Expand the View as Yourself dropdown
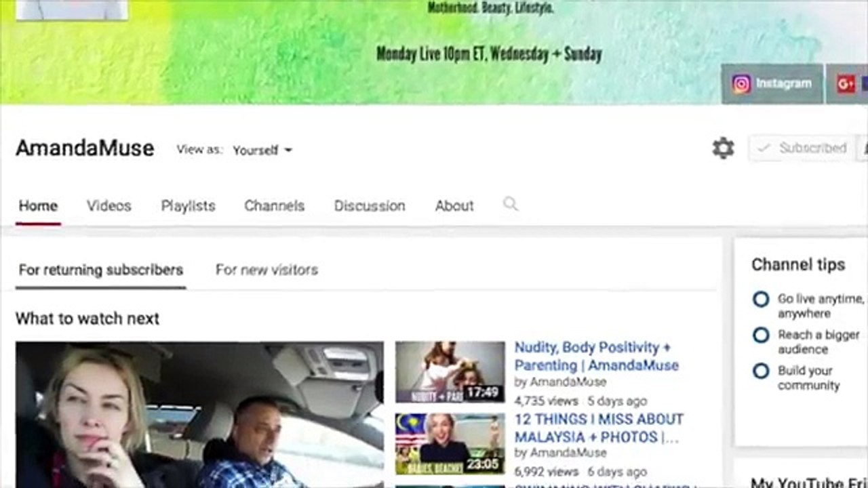The height and width of the screenshot is (488, 868). tap(262, 150)
